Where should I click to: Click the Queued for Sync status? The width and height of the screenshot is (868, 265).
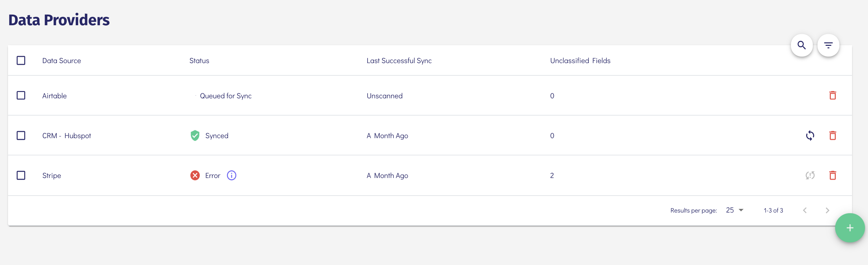[226, 96]
